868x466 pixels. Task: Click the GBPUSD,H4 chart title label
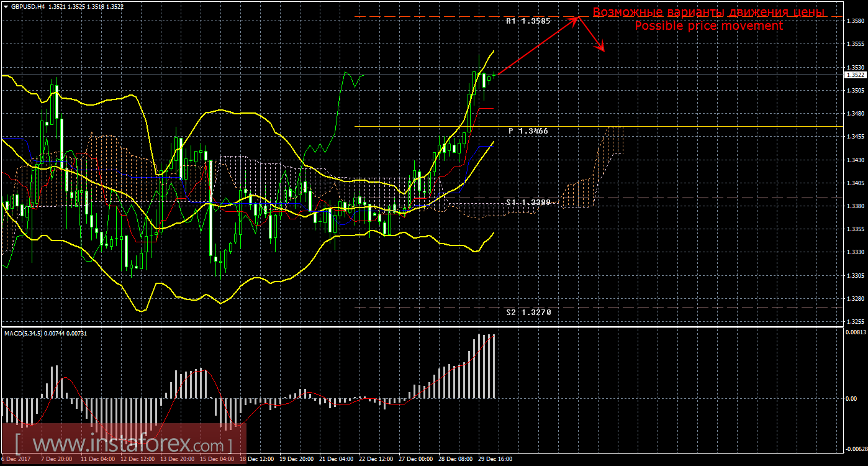[x=27, y=6]
